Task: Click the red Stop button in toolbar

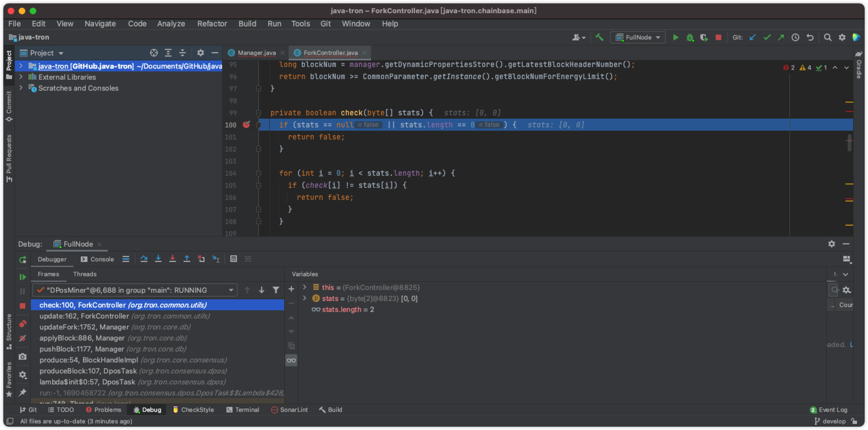Action: coord(718,37)
